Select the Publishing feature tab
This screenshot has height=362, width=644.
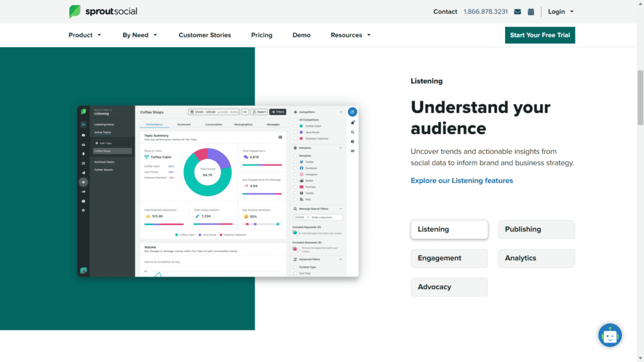click(x=536, y=229)
